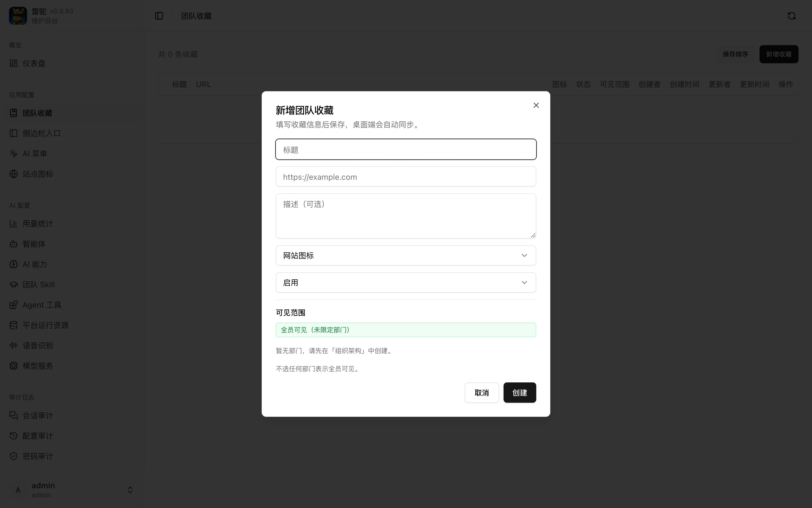Open 智能体 menu item
812x508 pixels.
[x=72, y=244]
